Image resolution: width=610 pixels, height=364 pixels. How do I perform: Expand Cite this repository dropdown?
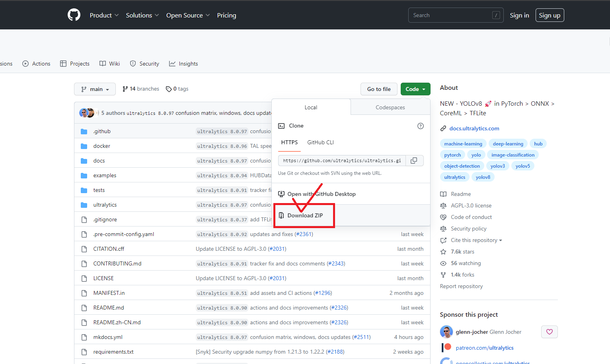[x=476, y=240]
